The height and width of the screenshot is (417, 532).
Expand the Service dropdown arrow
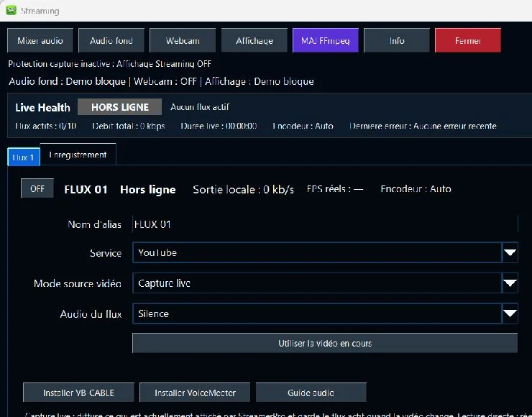pyautogui.click(x=510, y=252)
